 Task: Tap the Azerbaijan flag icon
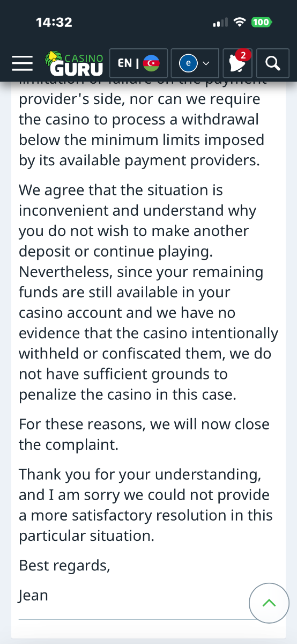point(152,63)
